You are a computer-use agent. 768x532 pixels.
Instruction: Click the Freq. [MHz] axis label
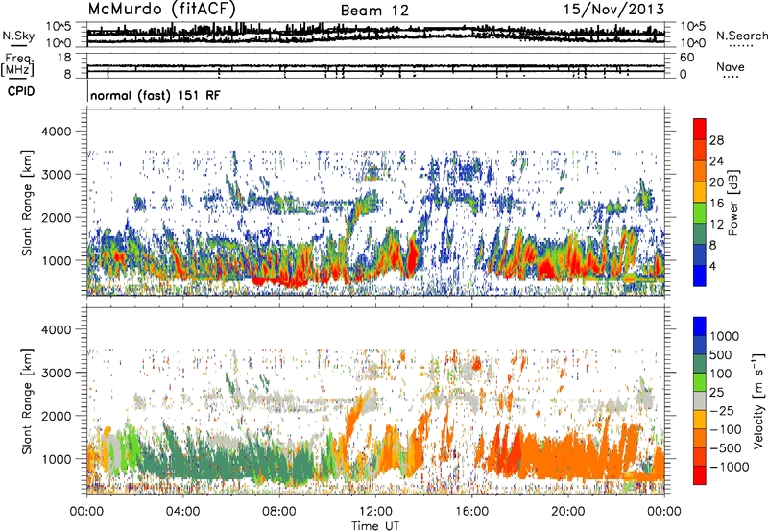pyautogui.click(x=17, y=65)
